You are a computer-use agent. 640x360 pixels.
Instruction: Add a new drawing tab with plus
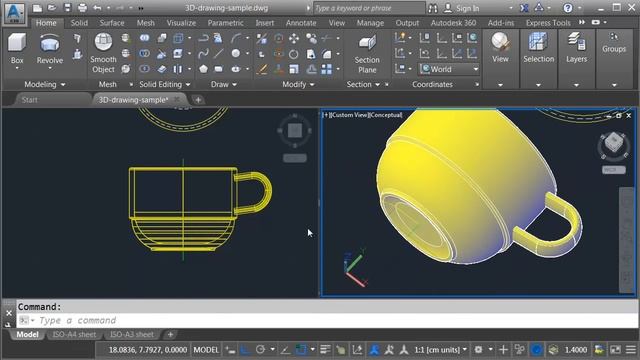198,100
